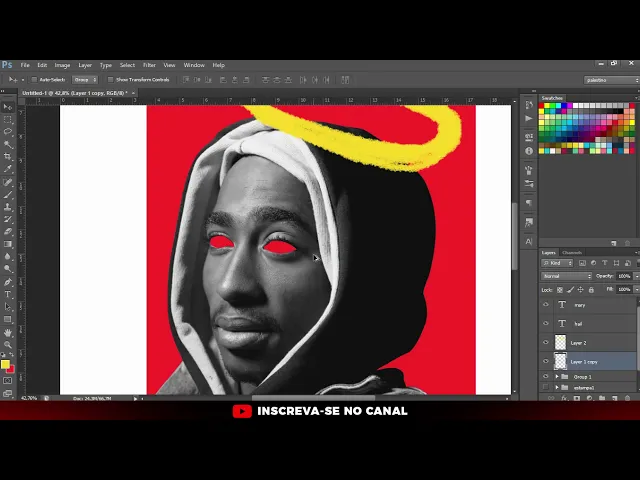Image resolution: width=640 pixels, height=480 pixels.
Task: Select the Rectangular Marquee tool
Action: [8, 120]
